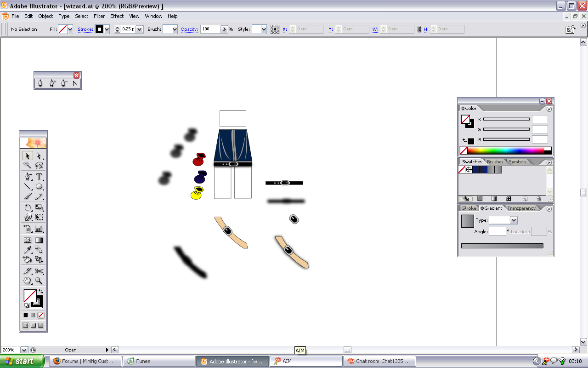Viewport: 588px width, 368px height.
Task: Select the Pencil tool
Action: (39, 196)
